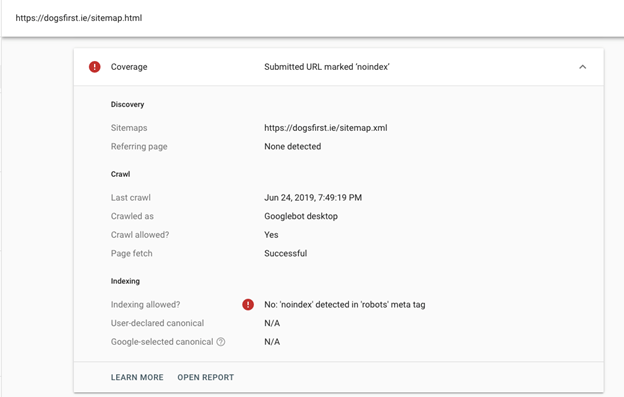Select the Coverage header label
The width and height of the screenshot is (624, 397).
(x=129, y=67)
